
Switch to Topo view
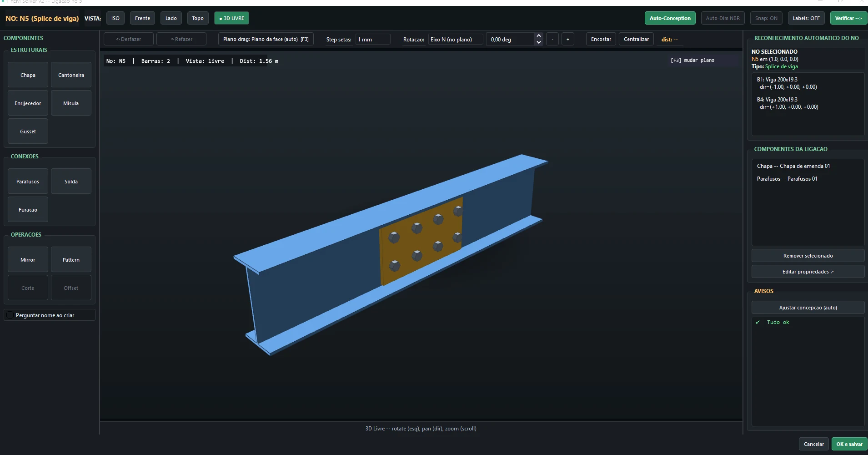pos(198,18)
